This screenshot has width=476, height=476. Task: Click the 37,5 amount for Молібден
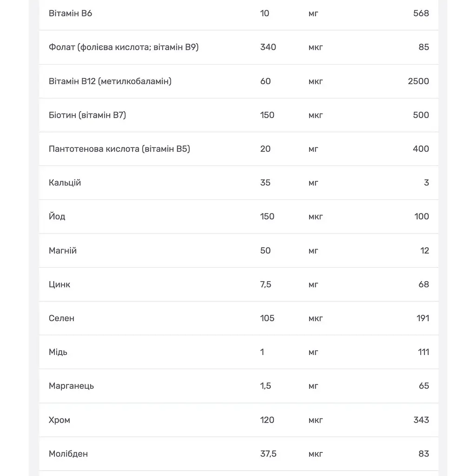coord(268,454)
